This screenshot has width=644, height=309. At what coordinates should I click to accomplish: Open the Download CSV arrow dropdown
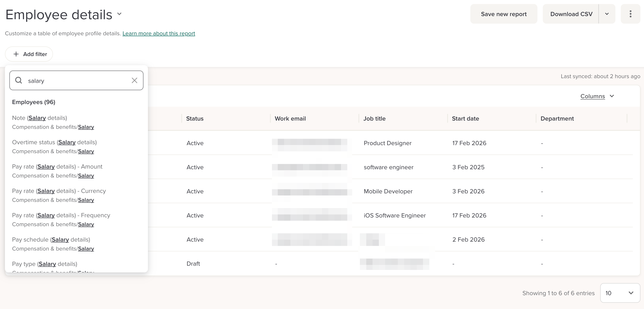click(x=607, y=14)
